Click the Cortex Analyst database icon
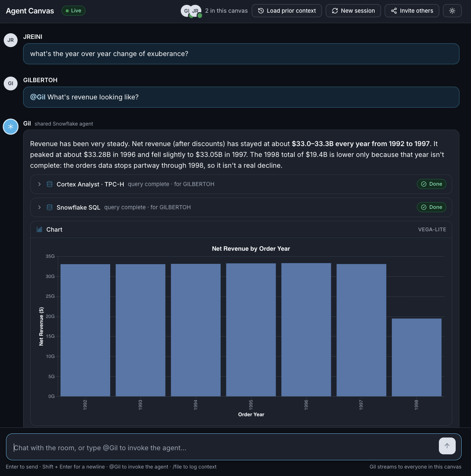The height and width of the screenshot is (476, 471). [49, 184]
